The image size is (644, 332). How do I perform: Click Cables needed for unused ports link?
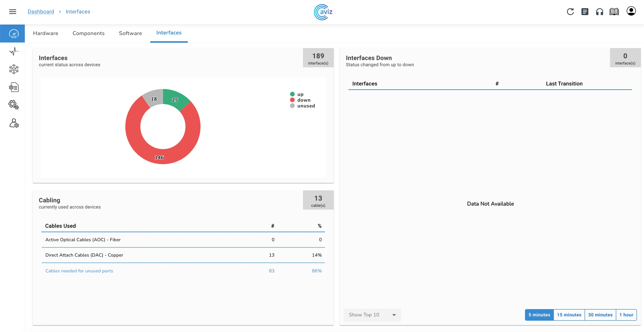[x=79, y=271]
